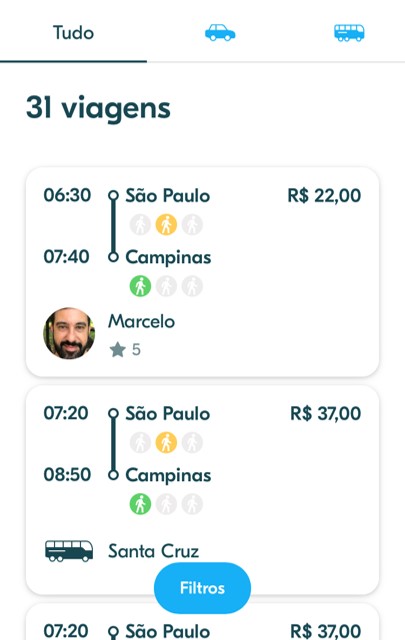This screenshot has width=405, height=640.
Task: Open Marcelo's profile photo
Action: click(x=69, y=333)
